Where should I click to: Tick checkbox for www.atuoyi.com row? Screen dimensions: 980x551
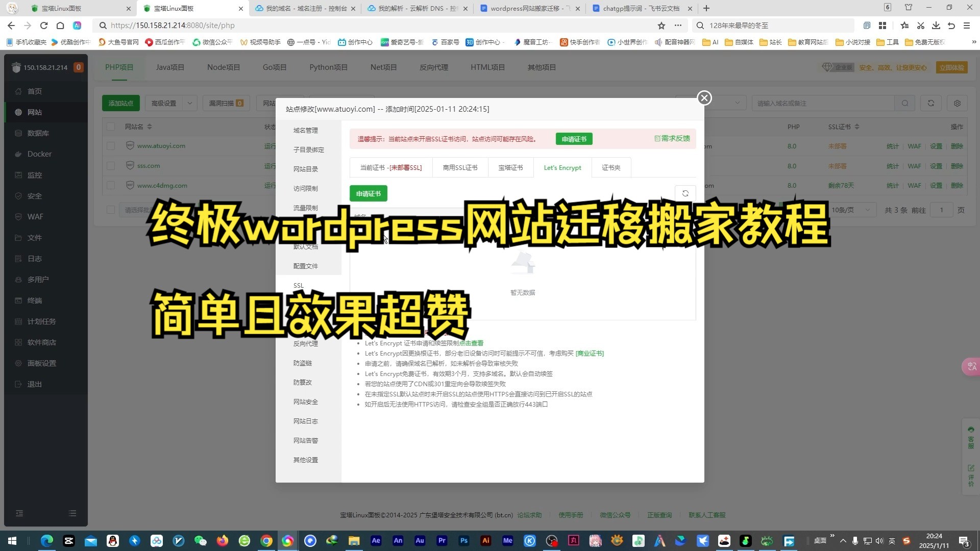[111, 146]
